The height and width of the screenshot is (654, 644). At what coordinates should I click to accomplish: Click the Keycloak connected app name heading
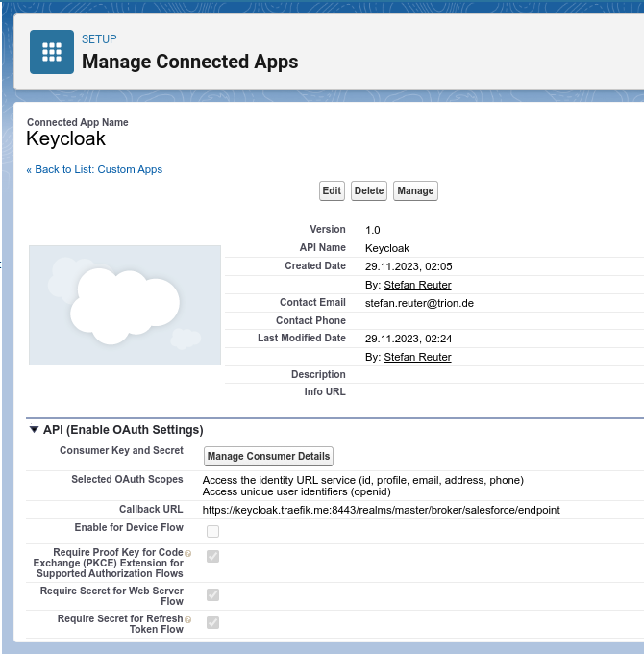point(66,138)
